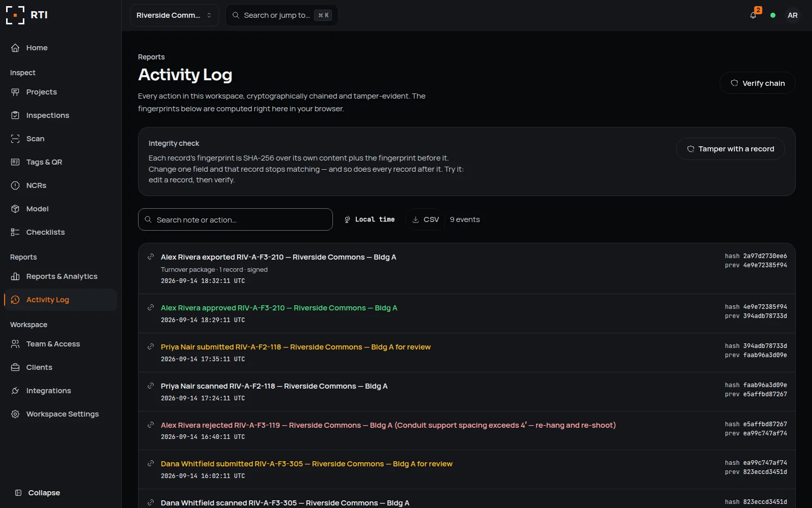
Task: Download the log as CSV
Action: point(425,219)
